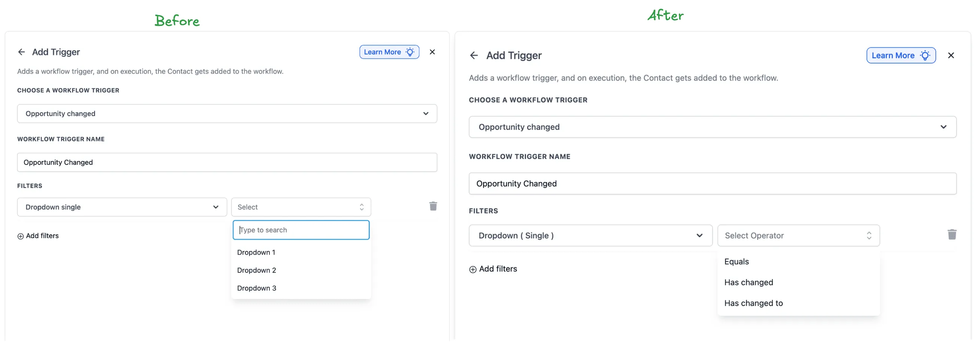Viewport: 980px width, 353px height.
Task: Choose the Has changed operator
Action: [x=748, y=282]
